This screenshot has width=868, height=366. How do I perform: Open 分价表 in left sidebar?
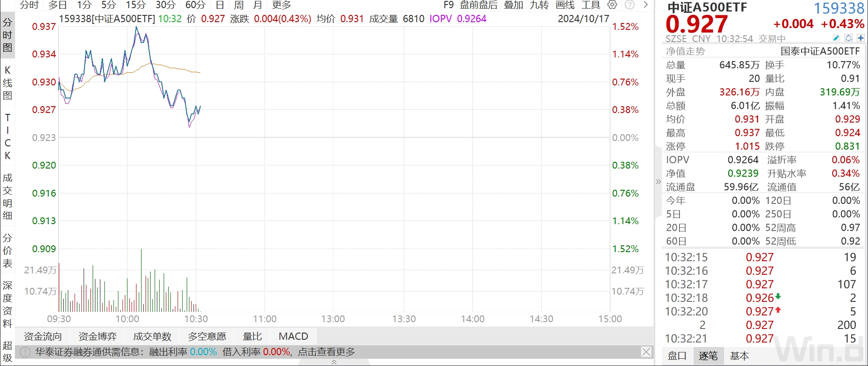coord(7,250)
